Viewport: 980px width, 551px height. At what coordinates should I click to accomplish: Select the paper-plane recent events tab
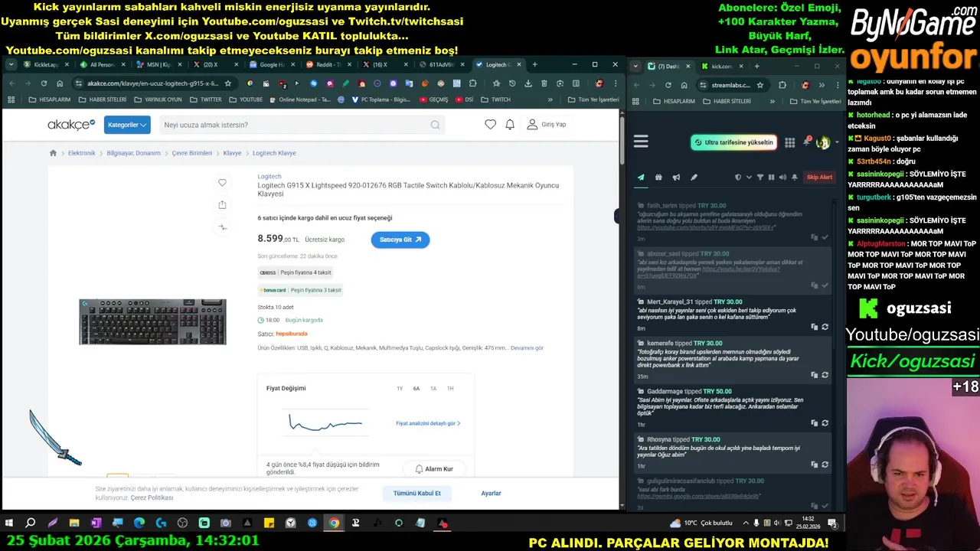pyautogui.click(x=641, y=178)
